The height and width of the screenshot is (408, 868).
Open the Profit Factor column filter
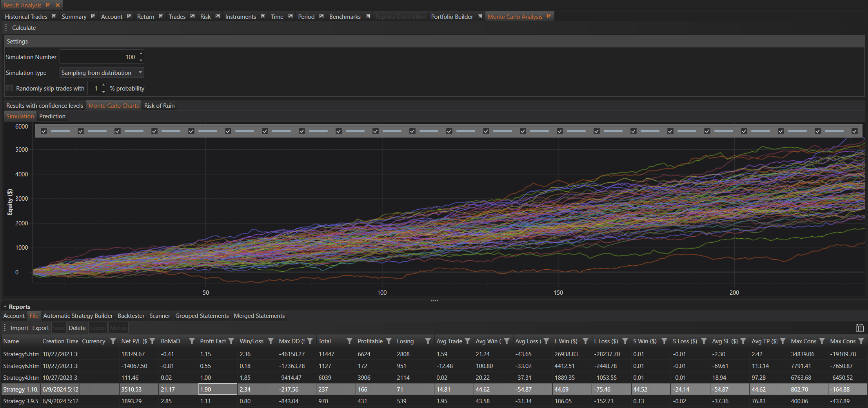click(231, 341)
